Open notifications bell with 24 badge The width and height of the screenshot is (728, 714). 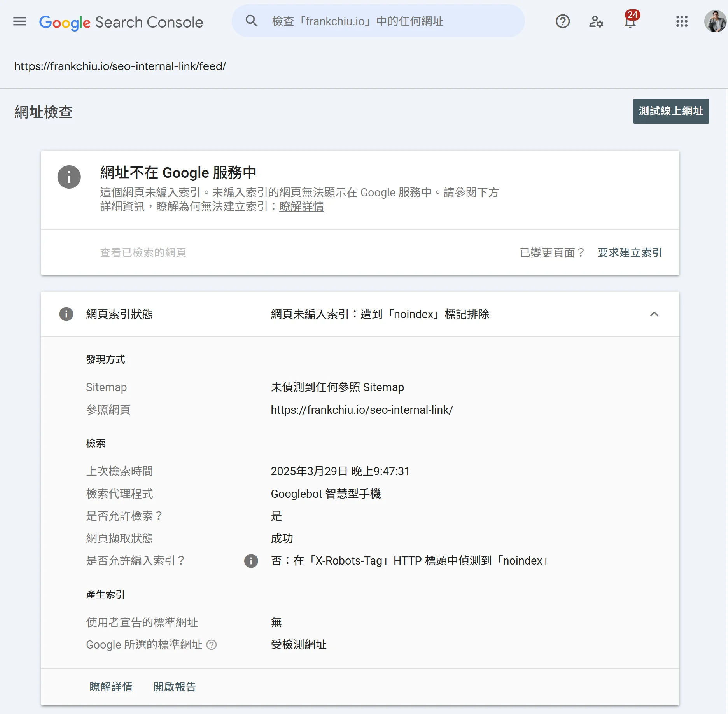(x=630, y=21)
